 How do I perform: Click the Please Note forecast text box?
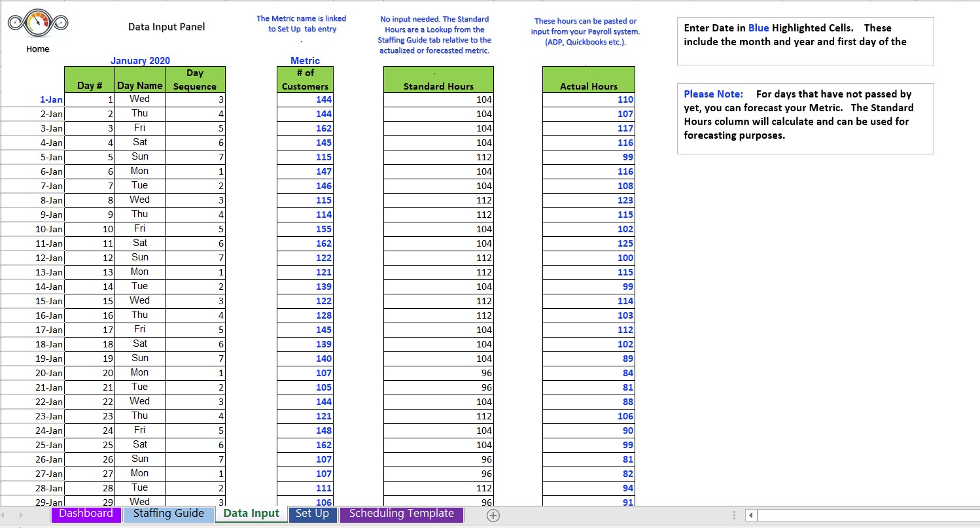(805, 118)
